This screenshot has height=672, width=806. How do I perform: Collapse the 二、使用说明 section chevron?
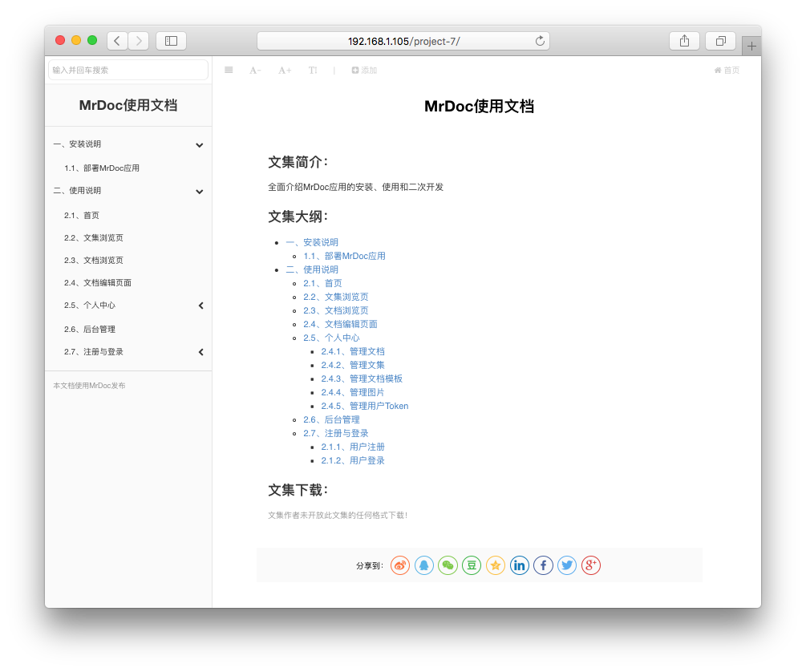coord(200,192)
